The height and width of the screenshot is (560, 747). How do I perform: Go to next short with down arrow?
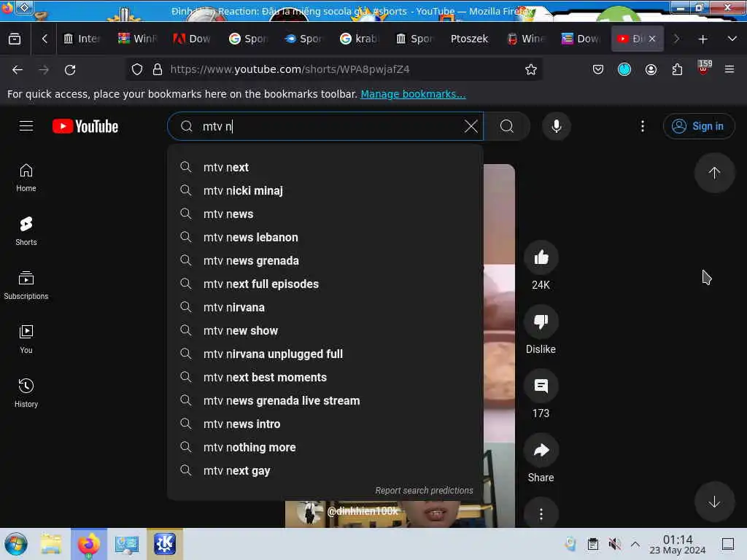[713, 502]
